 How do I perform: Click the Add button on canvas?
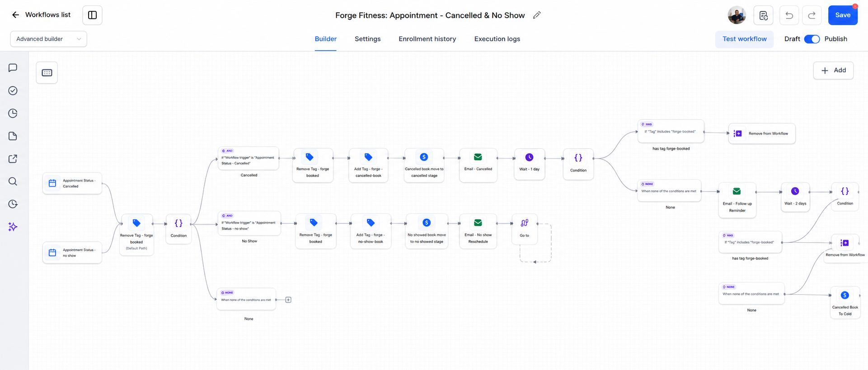(833, 70)
